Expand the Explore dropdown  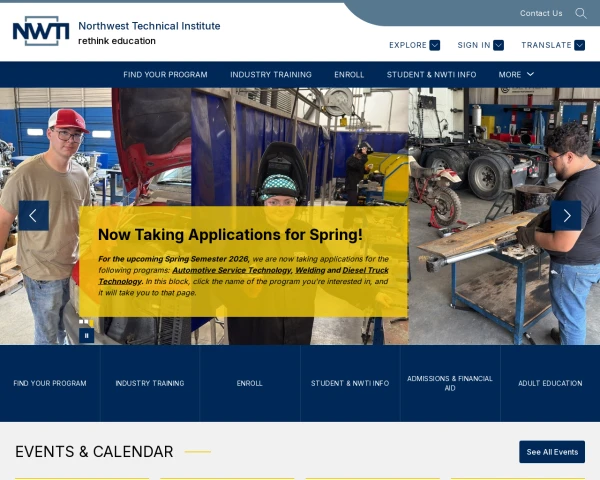click(414, 45)
